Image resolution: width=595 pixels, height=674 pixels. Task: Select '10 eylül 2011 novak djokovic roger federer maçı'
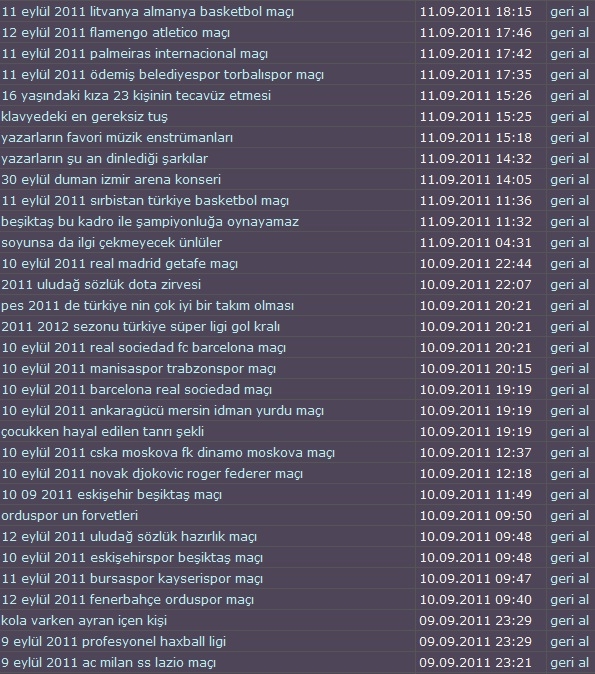(152, 474)
